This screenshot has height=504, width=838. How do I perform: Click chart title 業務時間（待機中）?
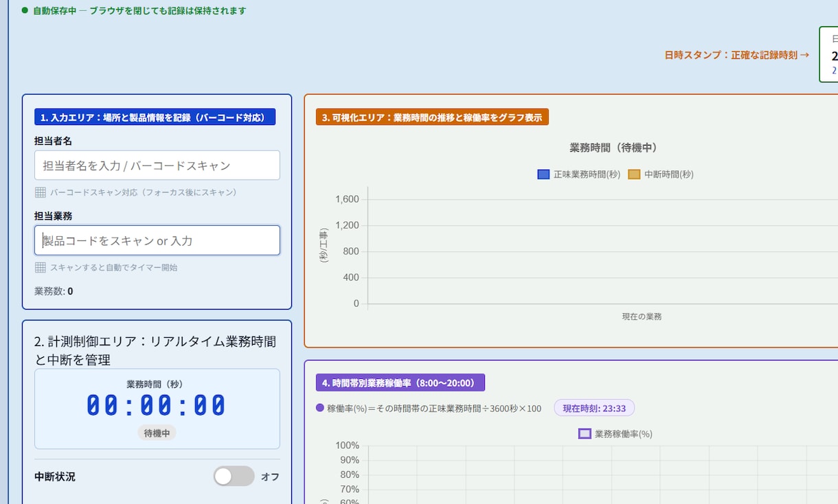coord(614,148)
